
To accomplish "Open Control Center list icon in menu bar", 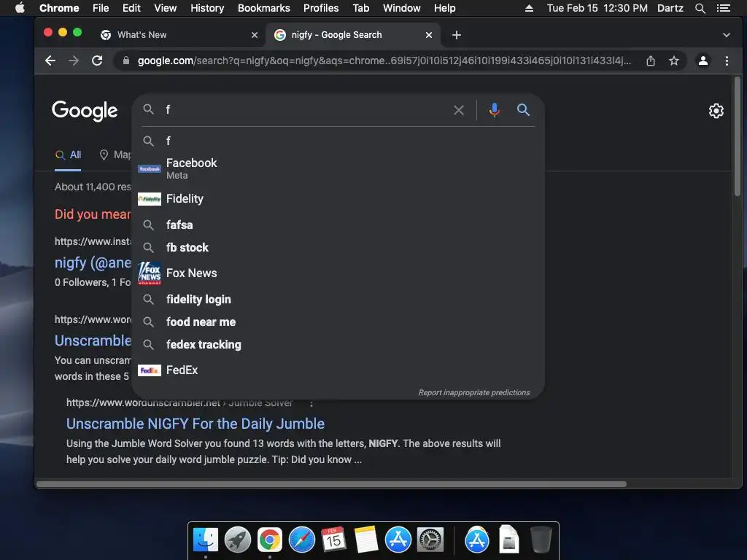I will 724,8.
